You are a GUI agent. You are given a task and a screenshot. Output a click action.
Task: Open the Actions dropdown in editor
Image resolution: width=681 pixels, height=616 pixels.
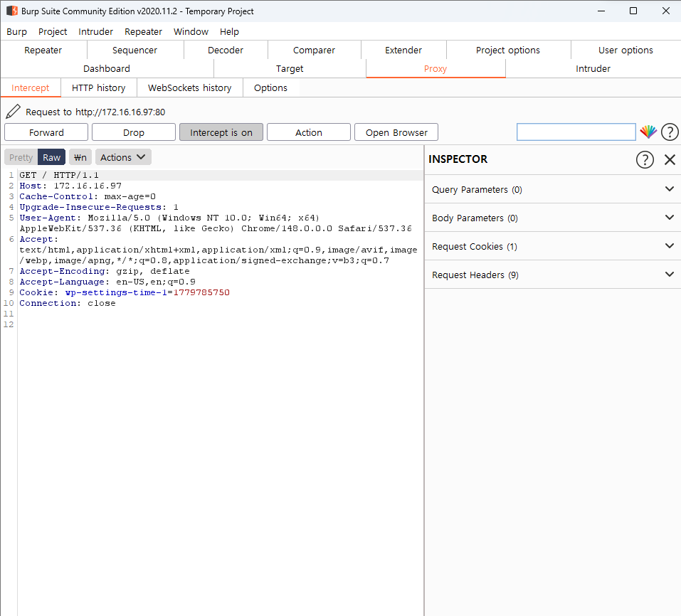pyautogui.click(x=123, y=157)
